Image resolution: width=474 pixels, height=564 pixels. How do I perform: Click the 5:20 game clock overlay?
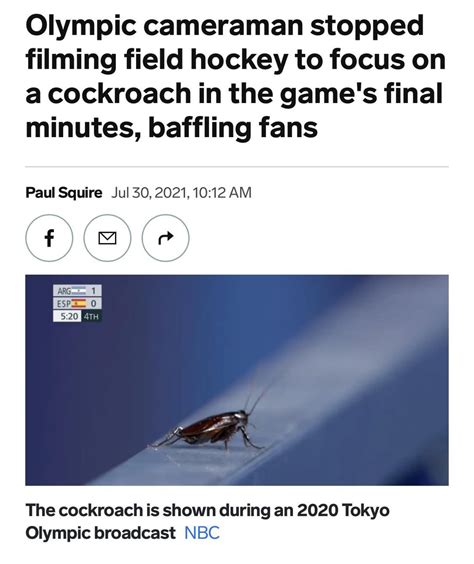point(67,317)
